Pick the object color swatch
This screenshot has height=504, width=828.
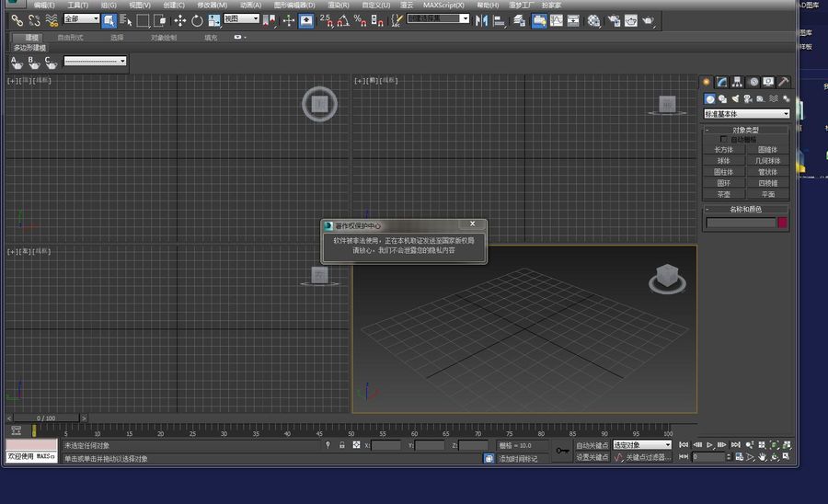tap(783, 223)
